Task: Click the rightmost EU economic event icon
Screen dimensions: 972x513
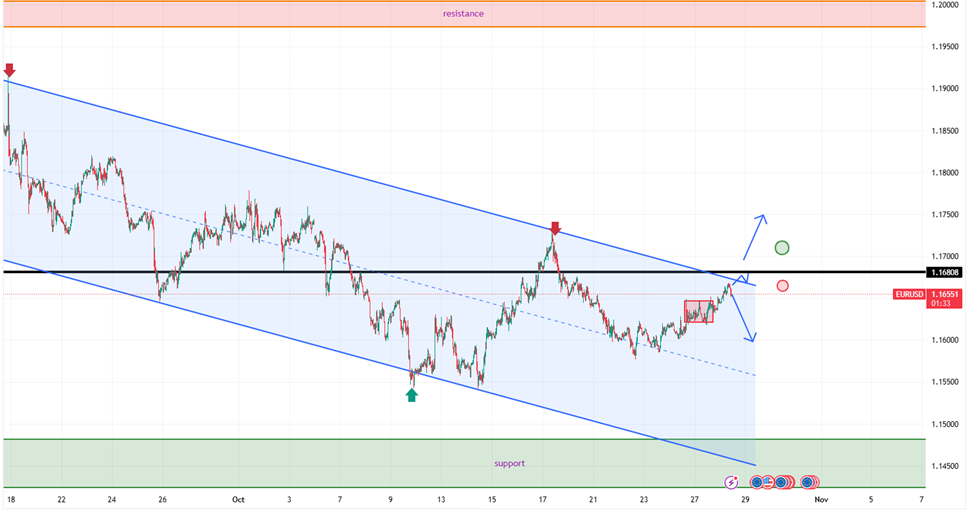Action: coord(807,482)
